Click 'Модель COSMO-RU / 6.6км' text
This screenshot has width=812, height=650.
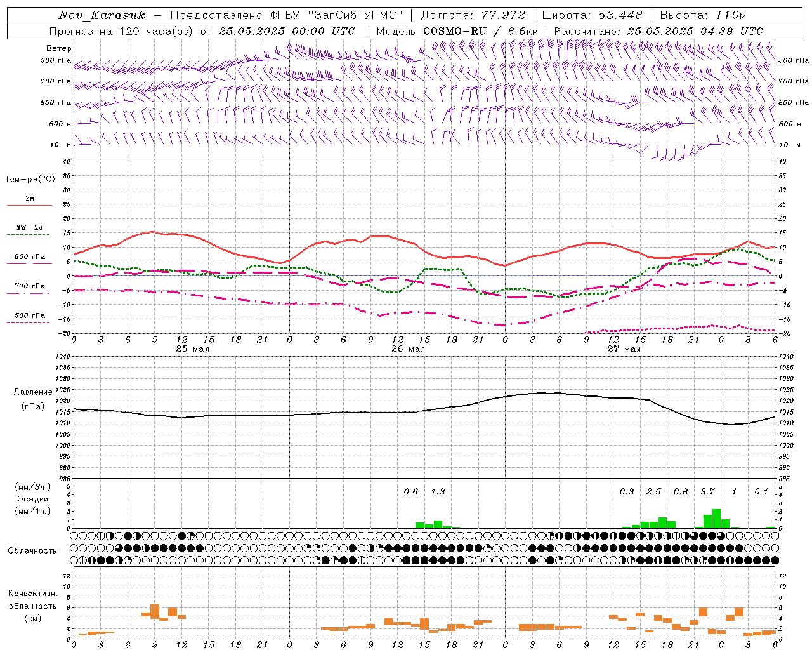[x=457, y=31]
